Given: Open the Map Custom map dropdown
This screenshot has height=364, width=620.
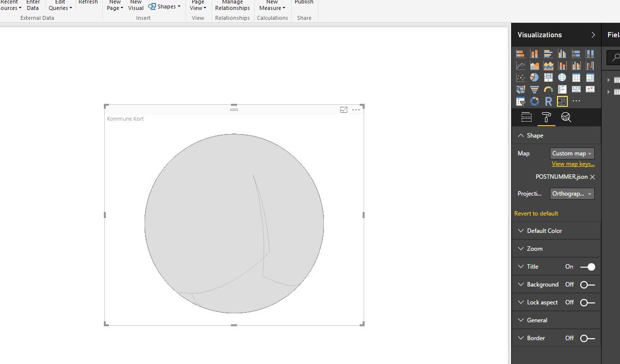Looking at the screenshot, I should [x=572, y=153].
